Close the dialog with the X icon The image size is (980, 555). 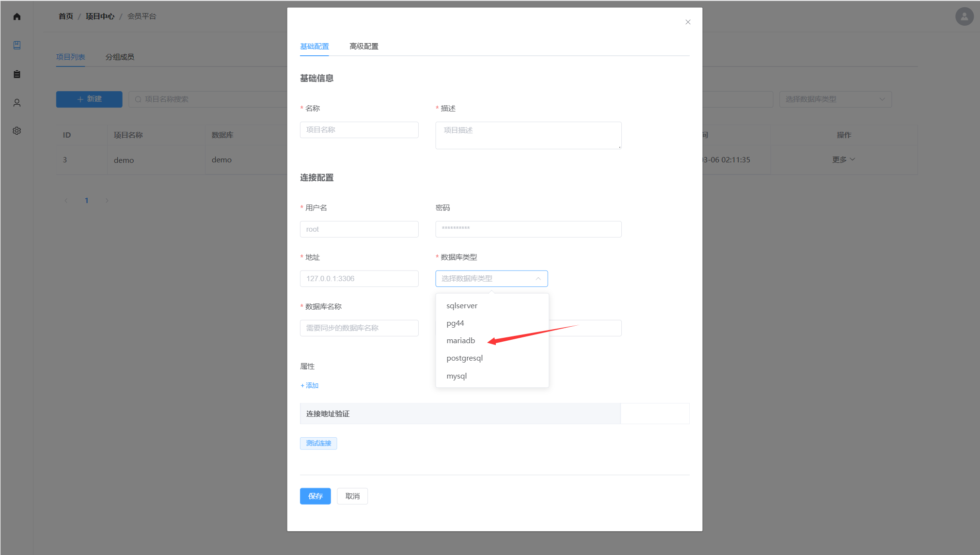pyautogui.click(x=687, y=22)
